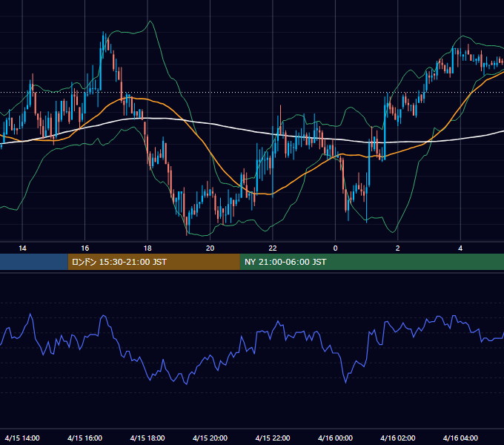Image resolution: width=504 pixels, height=445 pixels.
Task: Click the 18 hour axis label
Action: point(147,248)
